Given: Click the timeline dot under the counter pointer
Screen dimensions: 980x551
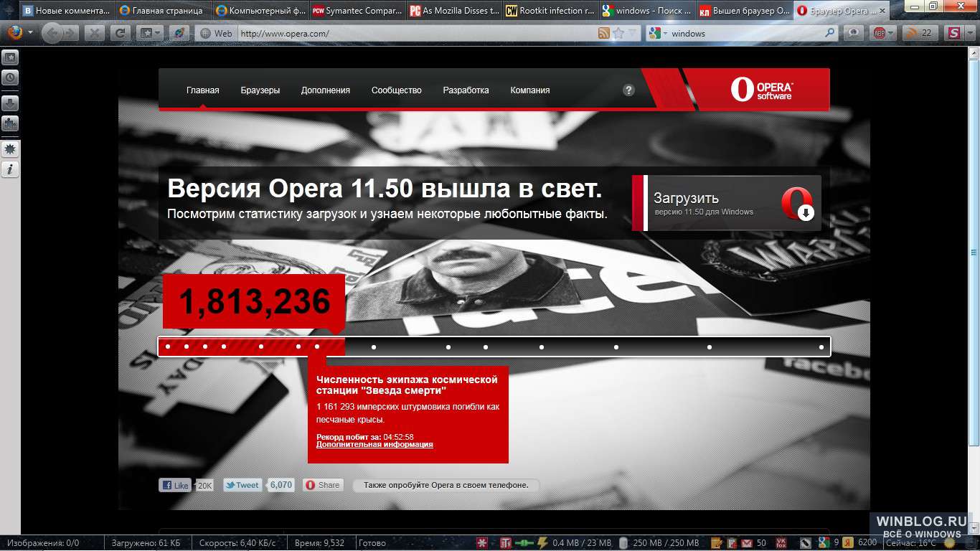Looking at the screenshot, I should click(317, 347).
